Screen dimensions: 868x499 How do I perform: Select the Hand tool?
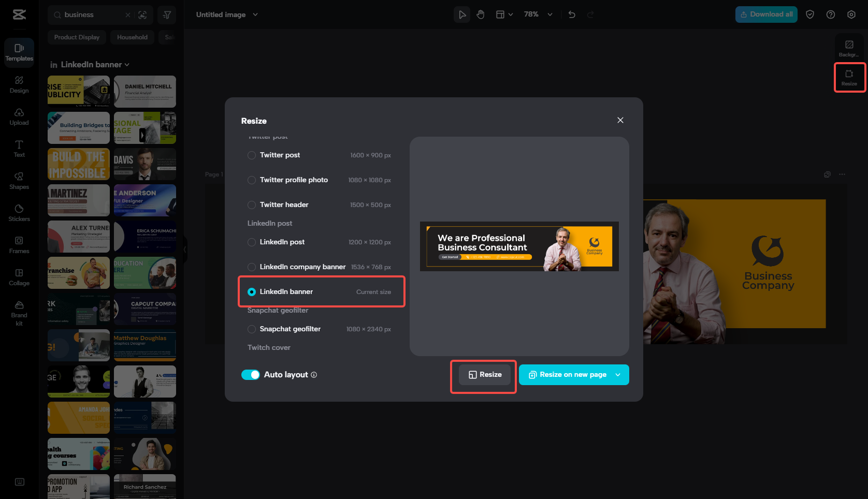(480, 14)
